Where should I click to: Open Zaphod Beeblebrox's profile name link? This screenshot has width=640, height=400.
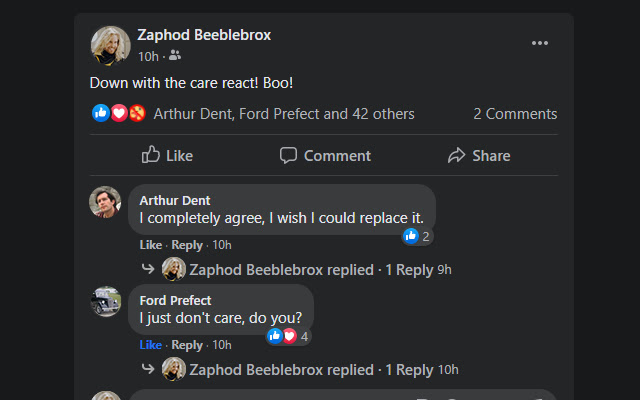coord(204,35)
